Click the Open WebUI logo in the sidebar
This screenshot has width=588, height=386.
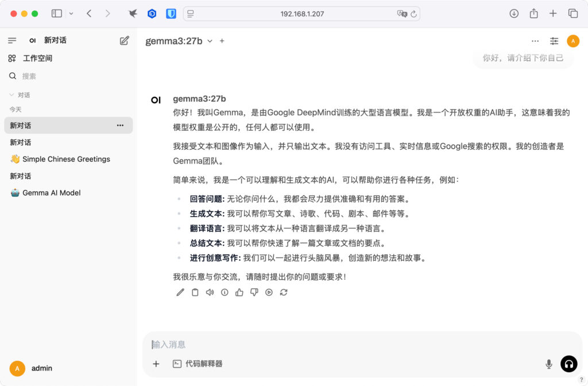33,40
